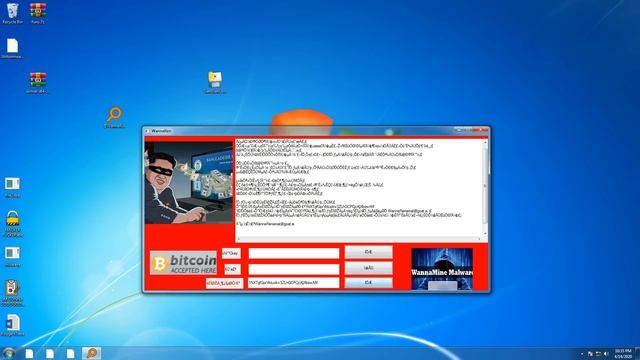
Task: Open the Word document desktop icon
Action: [13, 325]
